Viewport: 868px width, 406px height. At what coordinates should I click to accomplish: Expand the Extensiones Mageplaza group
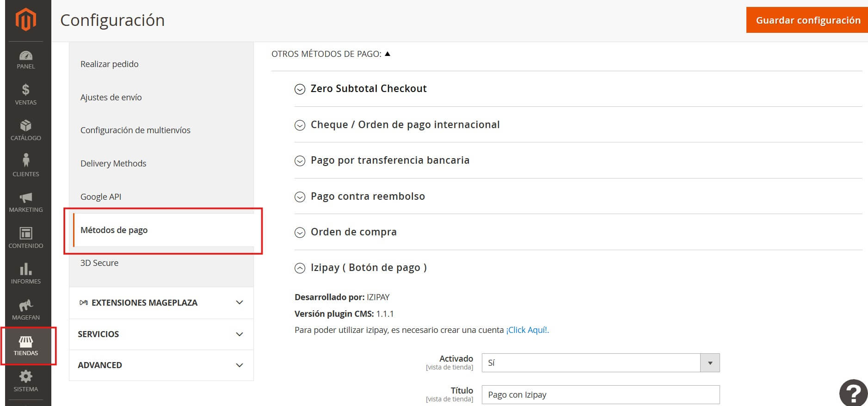click(161, 303)
